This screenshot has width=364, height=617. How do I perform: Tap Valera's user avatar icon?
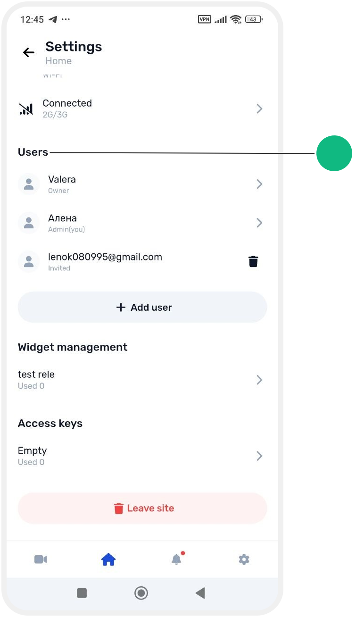click(x=29, y=184)
